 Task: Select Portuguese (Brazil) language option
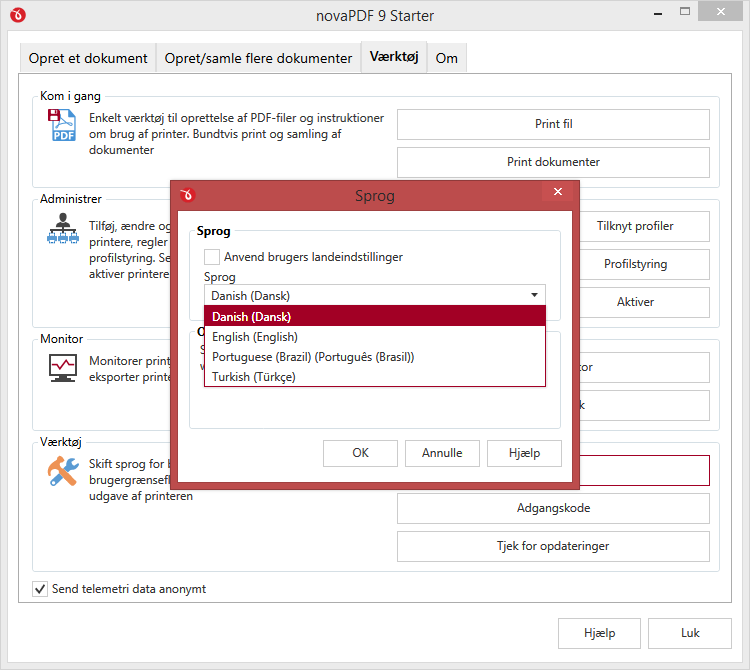[375, 357]
